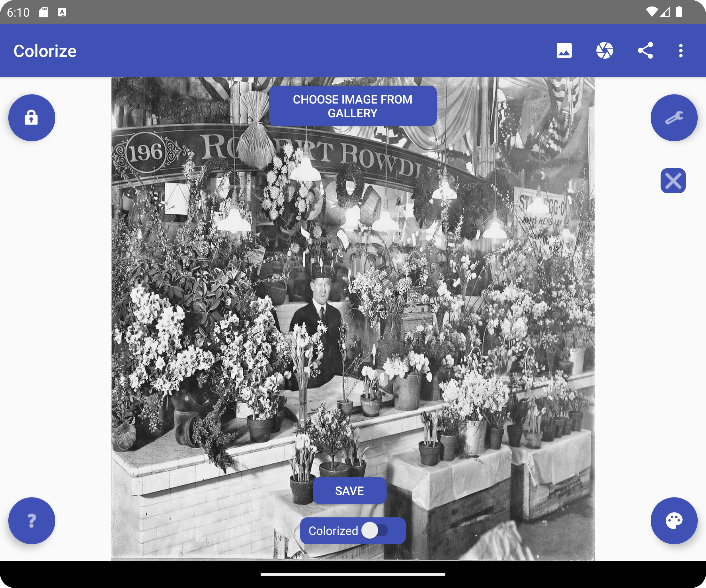Image resolution: width=706 pixels, height=588 pixels.
Task: Open the wrench settings floating button
Action: coord(673,118)
